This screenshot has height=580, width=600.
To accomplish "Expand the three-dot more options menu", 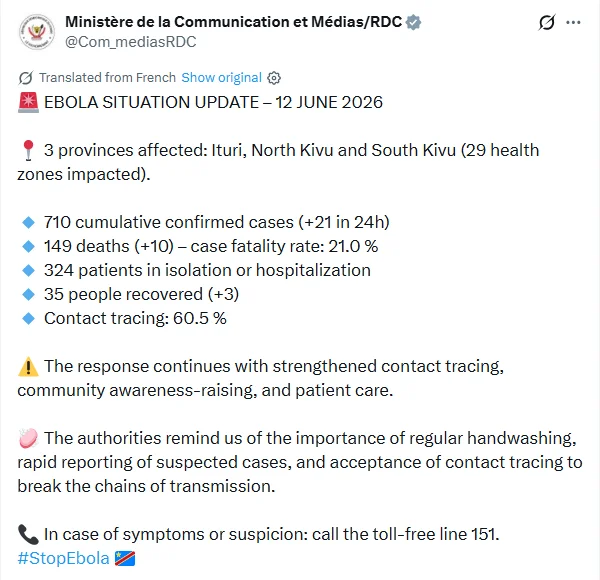I will point(573,23).
